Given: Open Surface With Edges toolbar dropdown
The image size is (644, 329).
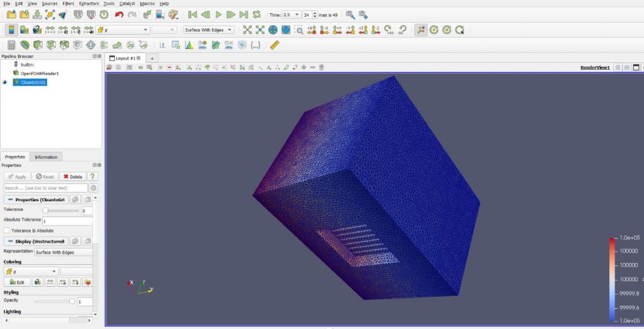Looking at the screenshot, I should 208,30.
